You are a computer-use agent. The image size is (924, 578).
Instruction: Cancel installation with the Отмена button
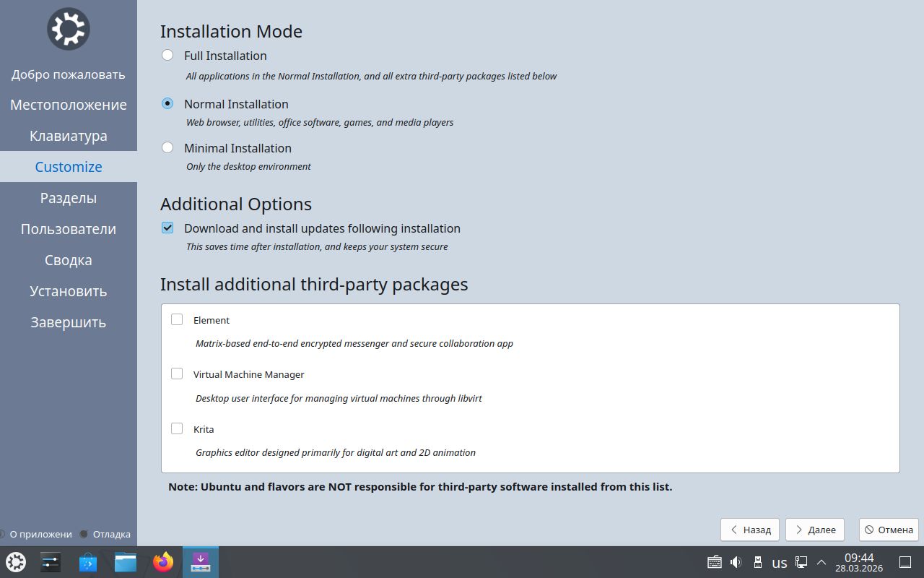(889, 530)
